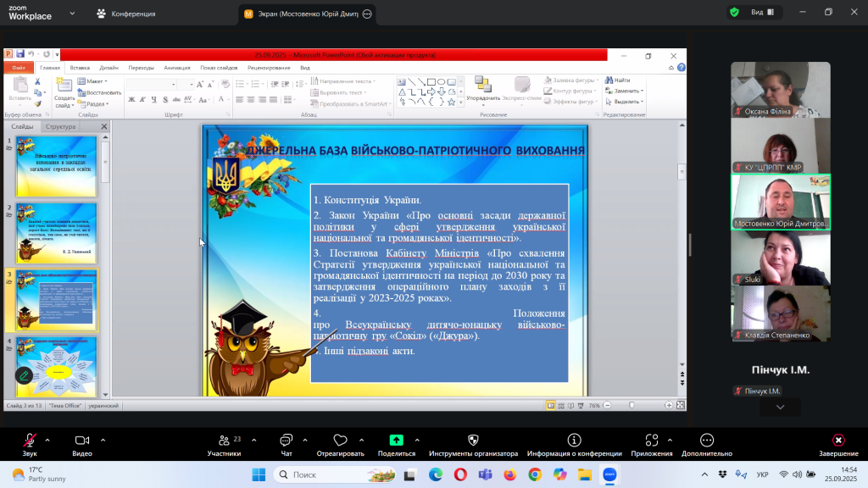Open the Приложения apps icon
868x488 pixels.
[651, 441]
